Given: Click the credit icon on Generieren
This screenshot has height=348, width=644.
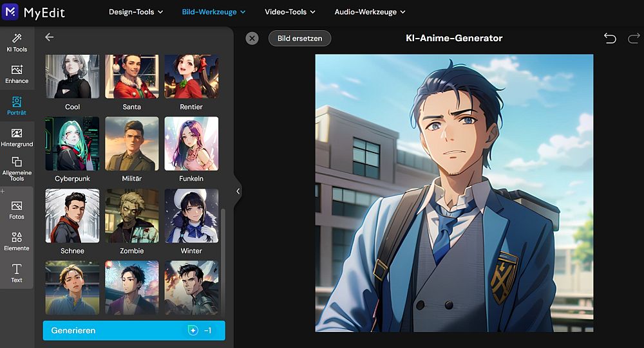Looking at the screenshot, I should pos(193,331).
